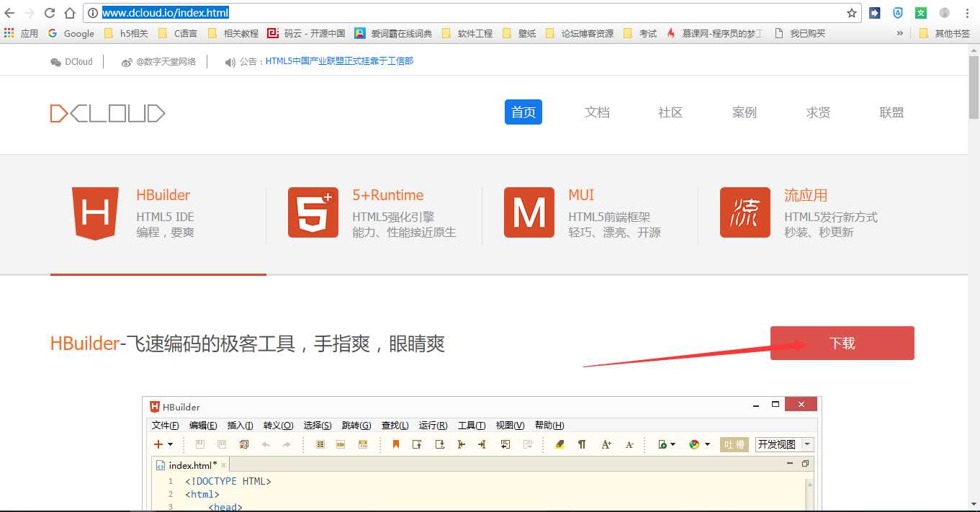Click the browser back arrow
Screen dimensions: 980x512
pyautogui.click(x=9, y=13)
